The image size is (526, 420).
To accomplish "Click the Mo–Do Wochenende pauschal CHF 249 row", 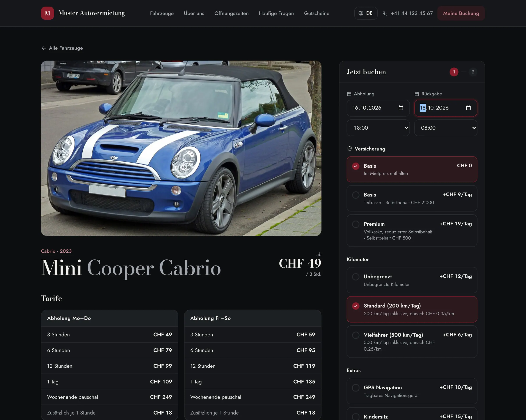I will coord(109,397).
